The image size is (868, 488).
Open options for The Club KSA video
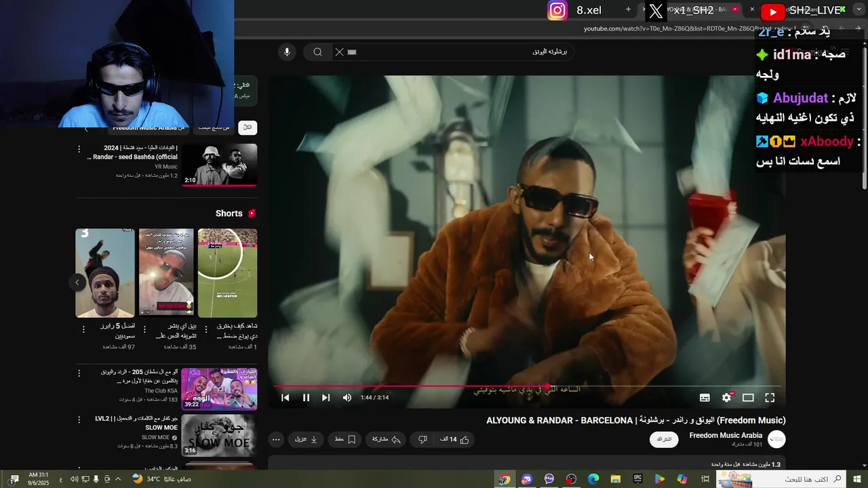coord(79,373)
